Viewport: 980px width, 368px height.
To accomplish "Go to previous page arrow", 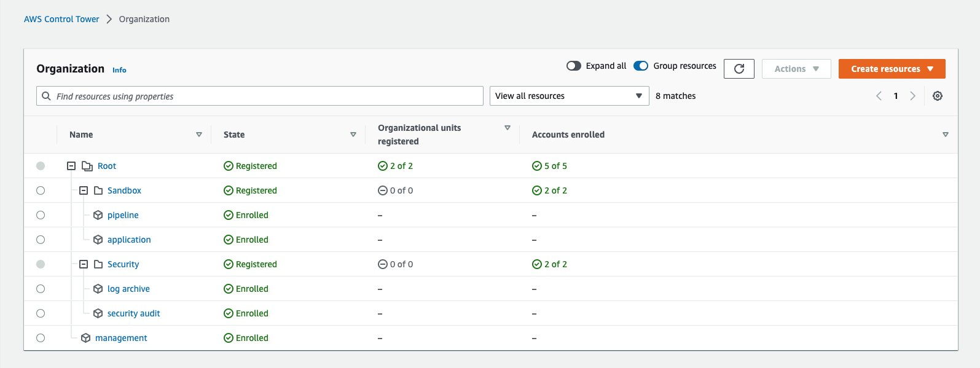I will click(879, 96).
